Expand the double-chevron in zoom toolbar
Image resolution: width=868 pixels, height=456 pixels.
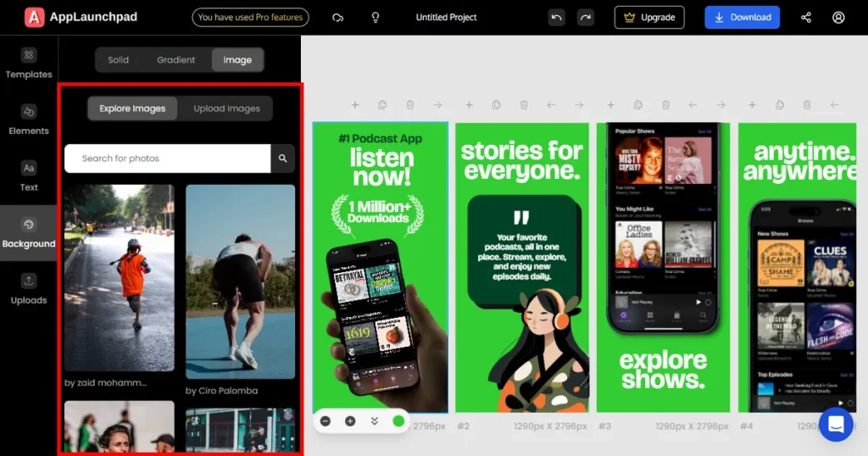tap(374, 420)
